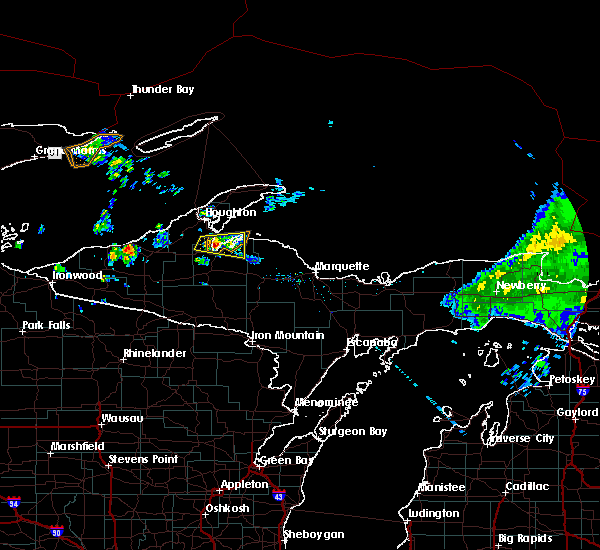This screenshot has height=550, width=600.
Task: Click the Gaylord city label
Action: coord(577,413)
